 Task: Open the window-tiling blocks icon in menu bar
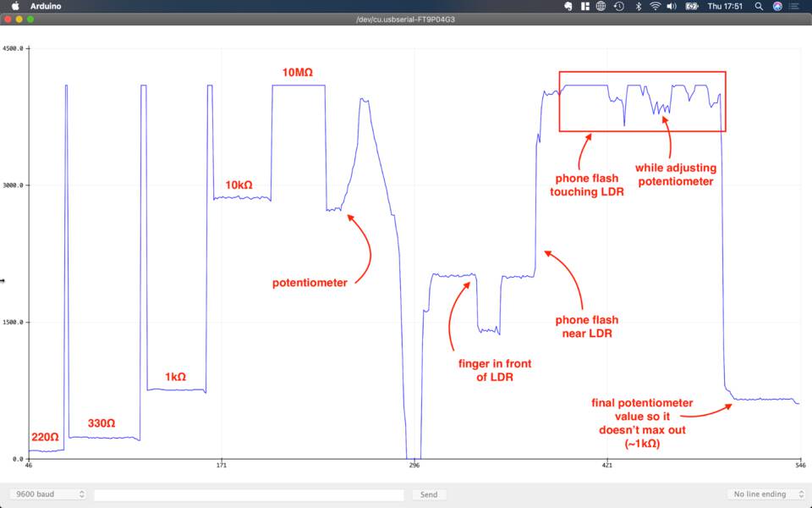[585, 6]
